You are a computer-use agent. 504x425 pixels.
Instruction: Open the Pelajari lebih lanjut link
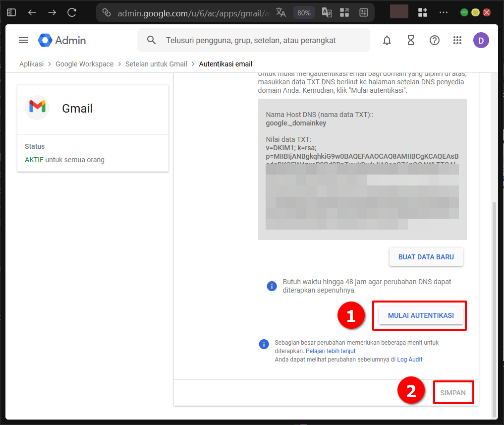330,351
